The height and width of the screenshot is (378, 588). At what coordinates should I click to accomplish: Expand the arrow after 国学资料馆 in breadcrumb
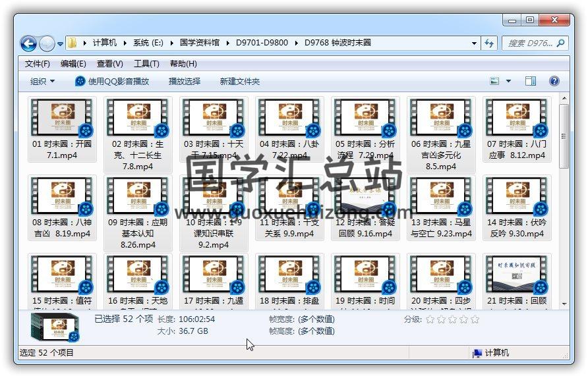(227, 43)
